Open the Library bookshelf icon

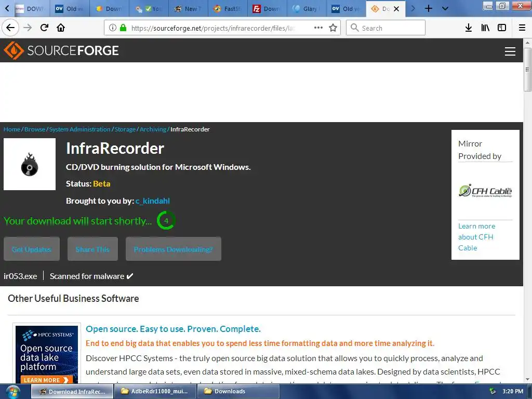tap(485, 28)
